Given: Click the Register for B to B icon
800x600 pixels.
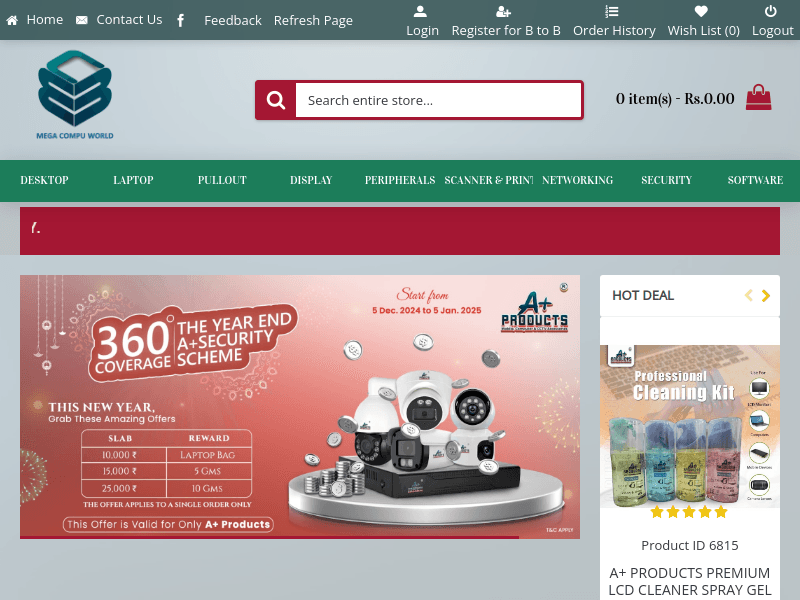Looking at the screenshot, I should point(504,12).
